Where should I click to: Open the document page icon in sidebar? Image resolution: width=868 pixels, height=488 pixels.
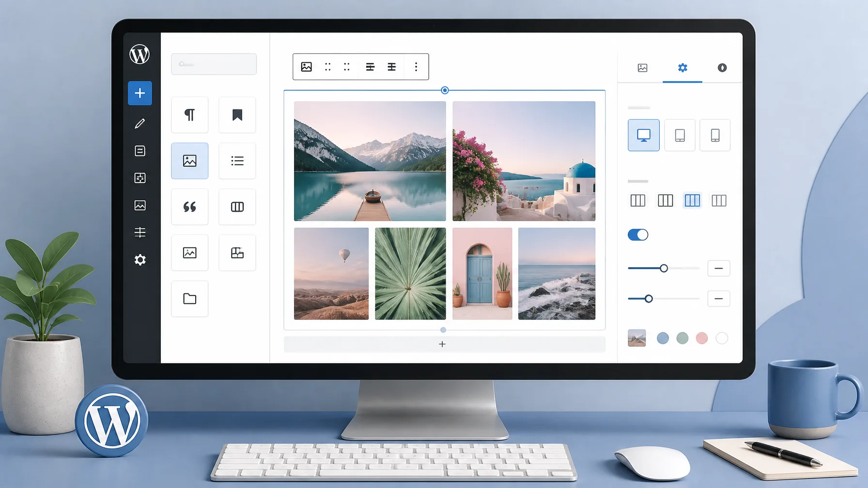point(140,151)
